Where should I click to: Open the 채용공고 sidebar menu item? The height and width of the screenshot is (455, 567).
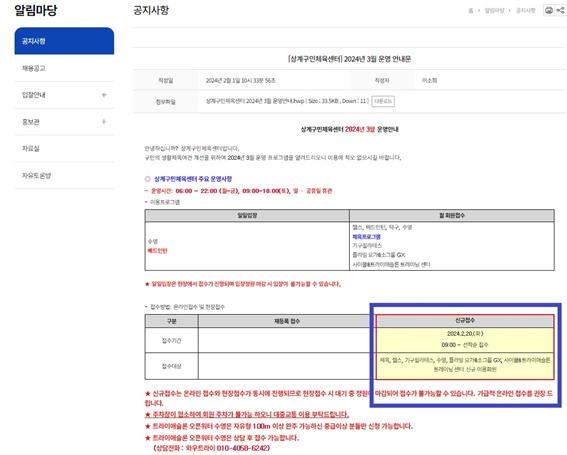pyautogui.click(x=64, y=68)
